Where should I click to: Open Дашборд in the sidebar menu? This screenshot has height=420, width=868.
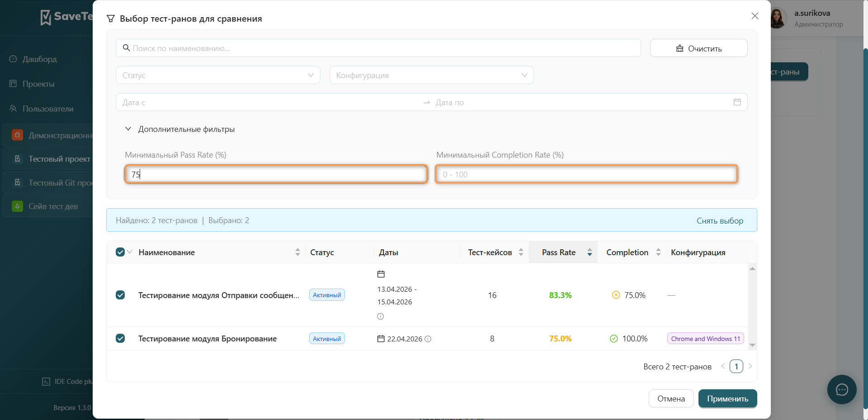click(40, 59)
